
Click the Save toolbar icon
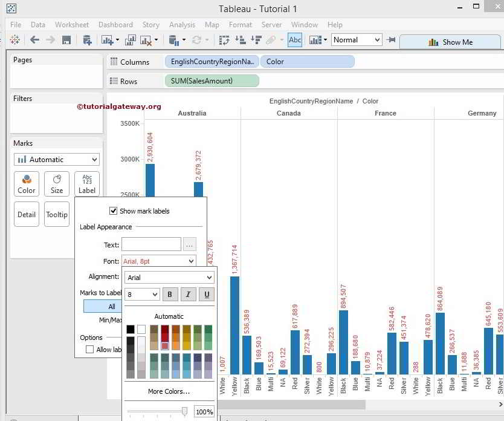point(66,40)
